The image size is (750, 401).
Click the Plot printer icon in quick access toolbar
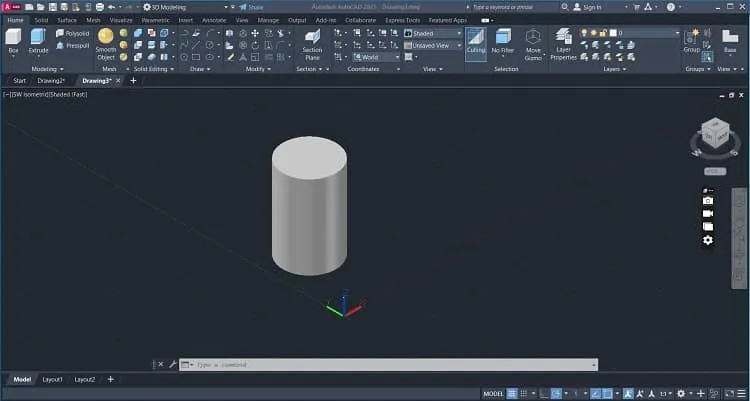pos(99,7)
